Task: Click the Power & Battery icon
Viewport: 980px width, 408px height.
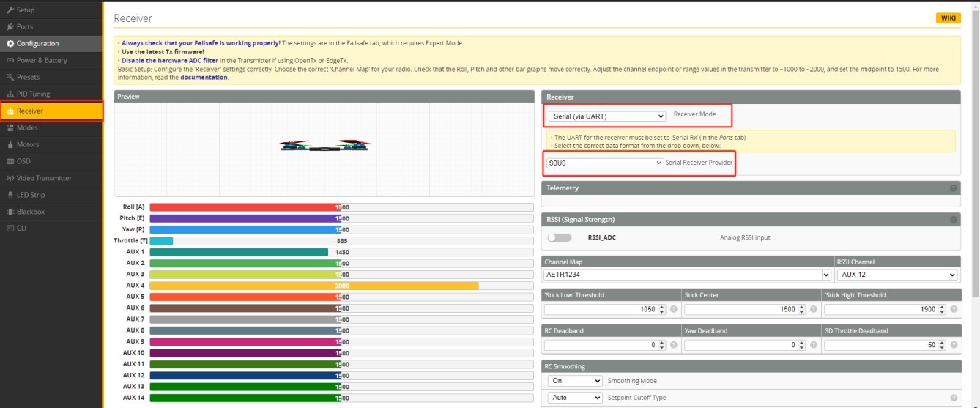Action: [10, 61]
